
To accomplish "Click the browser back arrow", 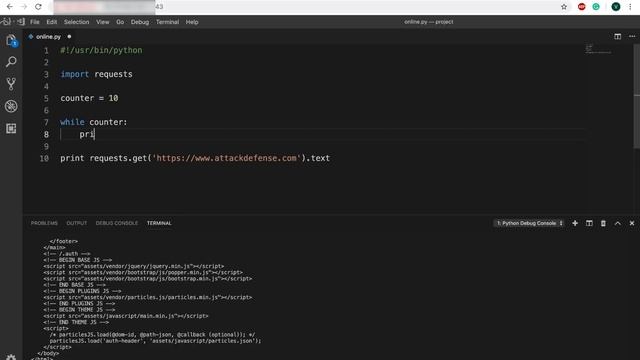I will point(9,7).
